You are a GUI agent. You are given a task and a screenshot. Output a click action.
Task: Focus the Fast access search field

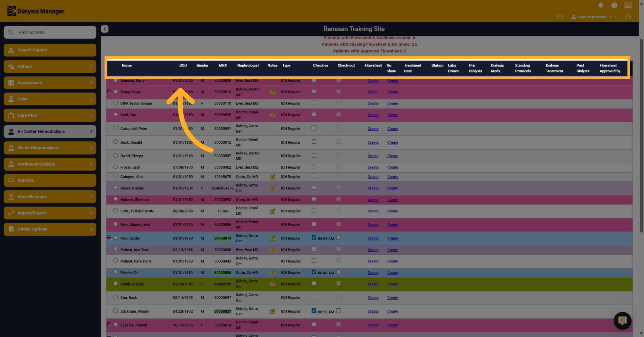(50, 32)
